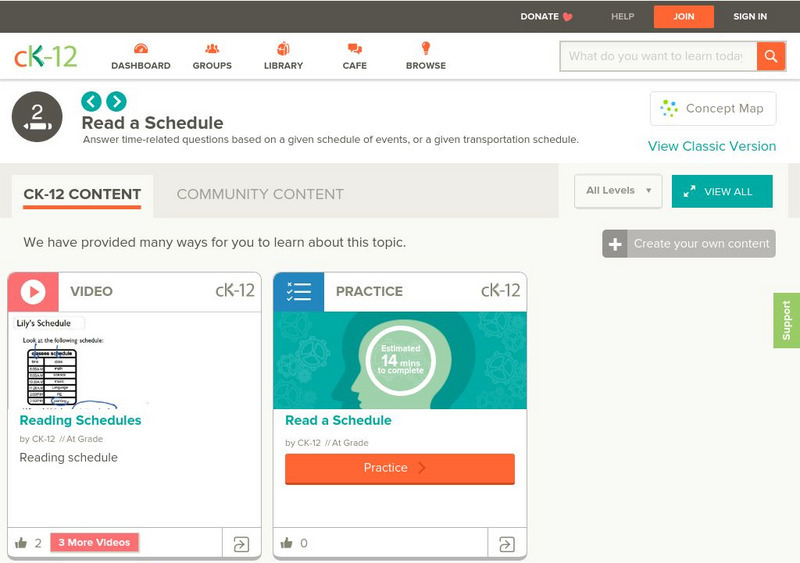Click the orange Join button
Screen dimensions: 800x563
coord(684,17)
